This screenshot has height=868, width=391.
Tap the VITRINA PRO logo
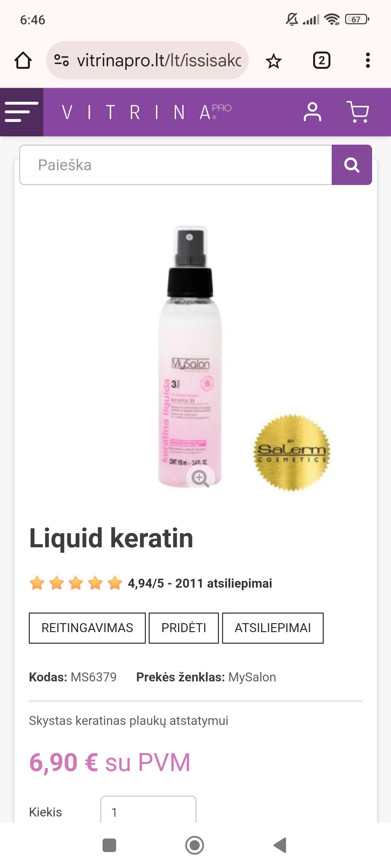147,112
